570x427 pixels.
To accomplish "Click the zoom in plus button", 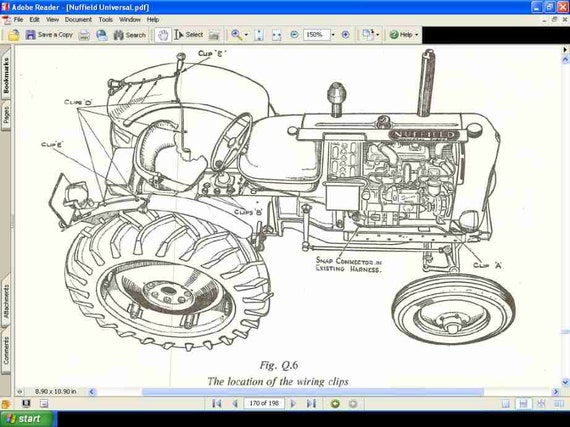I will click(345, 35).
